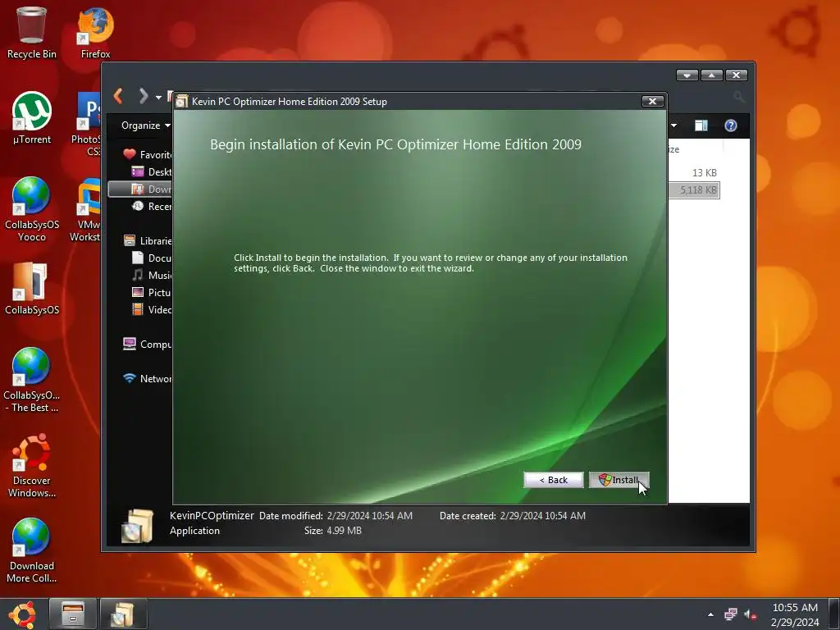The image size is (840, 630).
Task: Click the Explorer forward arrow
Action: click(143, 97)
